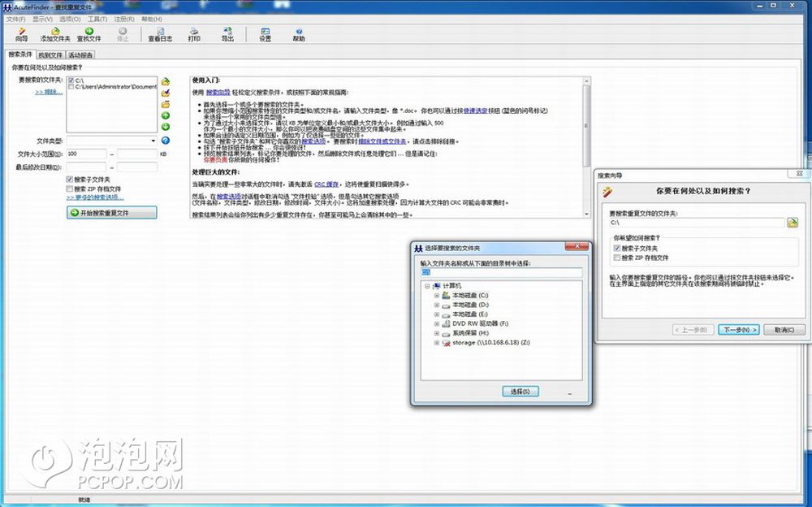This screenshot has height=507, width=812.
Task: Open the 文件(F) menu
Action: pyautogui.click(x=15, y=19)
